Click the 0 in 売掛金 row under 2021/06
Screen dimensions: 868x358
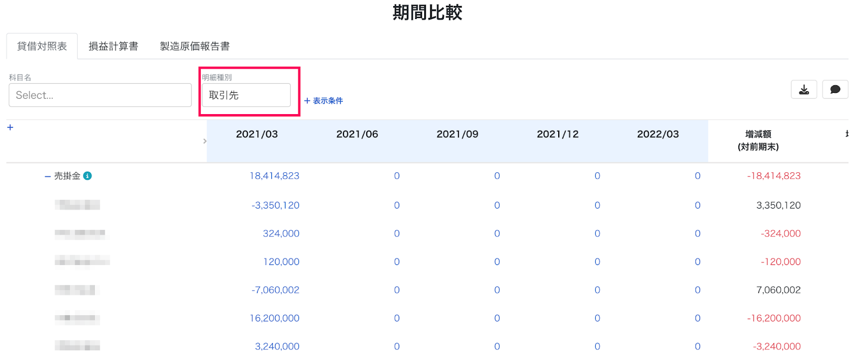pos(397,176)
